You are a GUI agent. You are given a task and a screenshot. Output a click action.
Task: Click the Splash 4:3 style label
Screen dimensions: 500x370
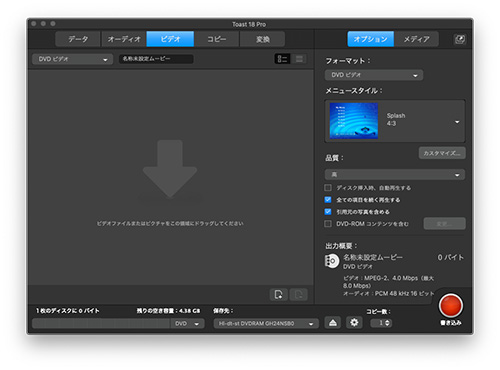tap(396, 119)
